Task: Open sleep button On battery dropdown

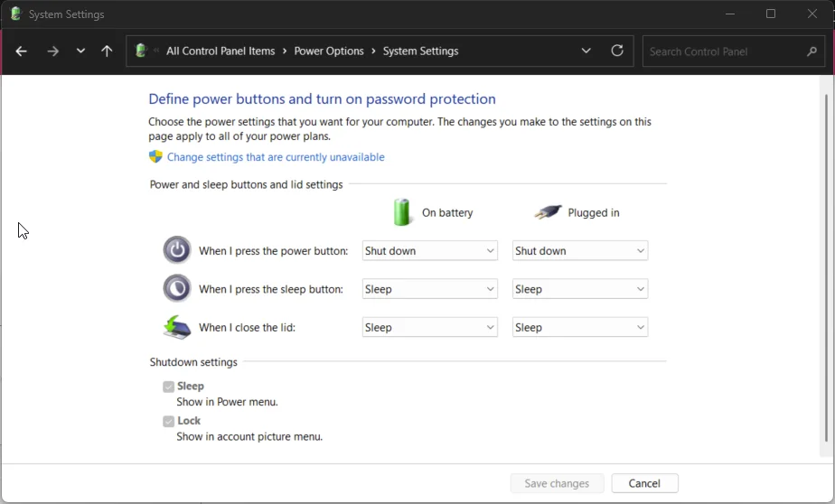Action: click(x=430, y=289)
